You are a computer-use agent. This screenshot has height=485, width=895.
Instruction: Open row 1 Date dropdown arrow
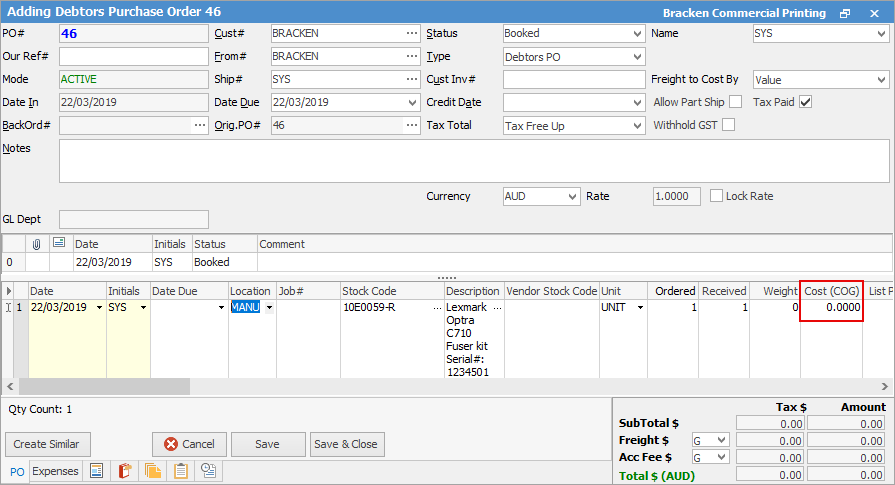[99, 308]
